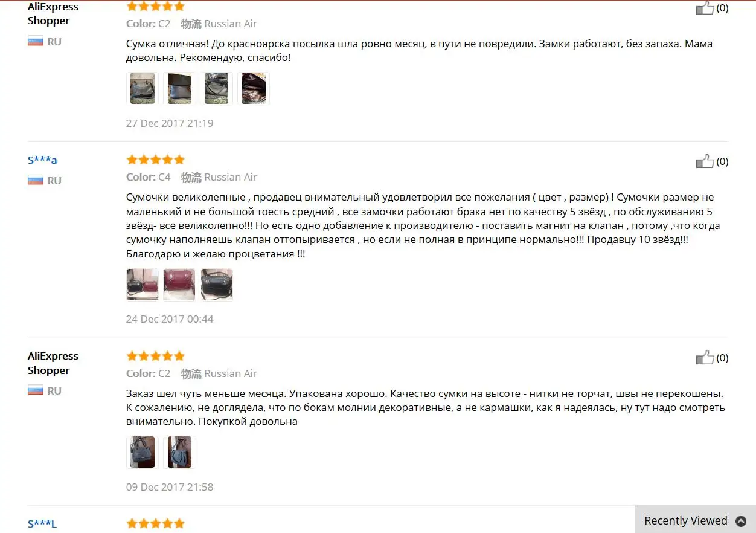The height and width of the screenshot is (533, 756).
Task: Open the Recently Viewed bar
Action: (x=695, y=519)
